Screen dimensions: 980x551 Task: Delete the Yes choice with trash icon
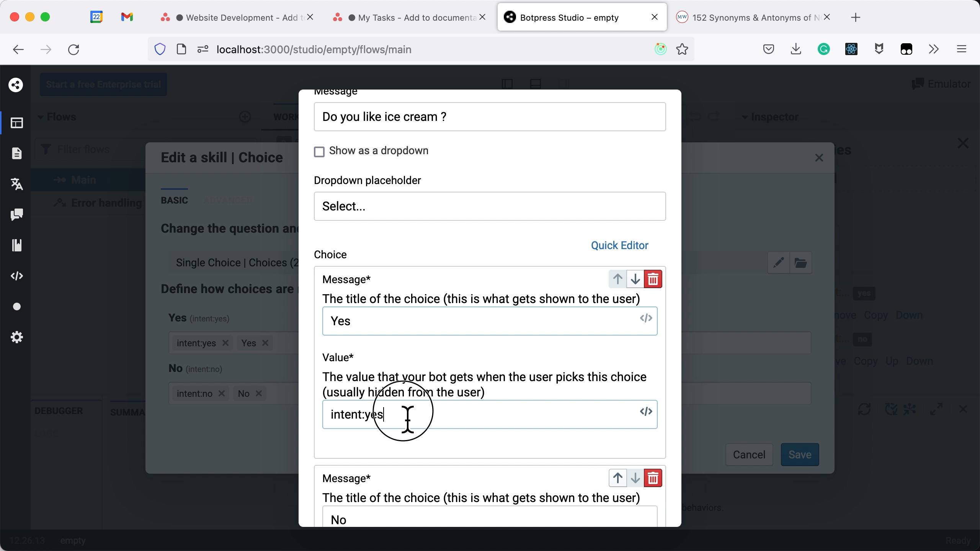[653, 279]
